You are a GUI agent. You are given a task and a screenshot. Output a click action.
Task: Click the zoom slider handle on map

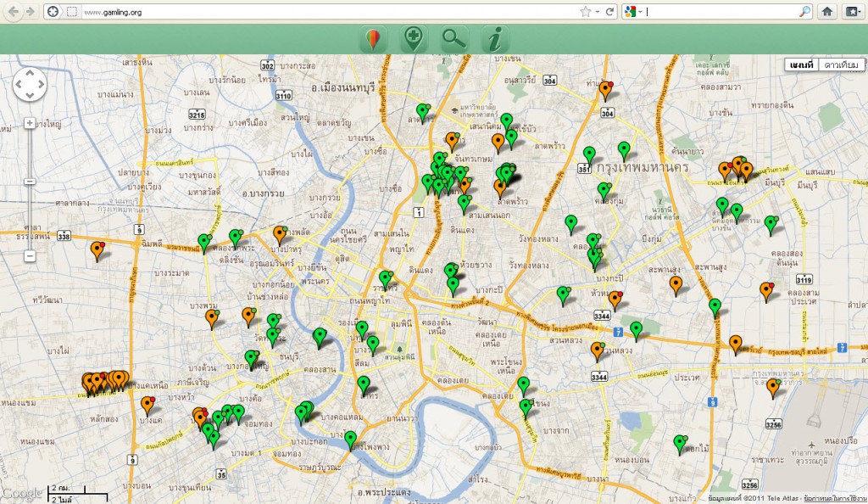30,181
